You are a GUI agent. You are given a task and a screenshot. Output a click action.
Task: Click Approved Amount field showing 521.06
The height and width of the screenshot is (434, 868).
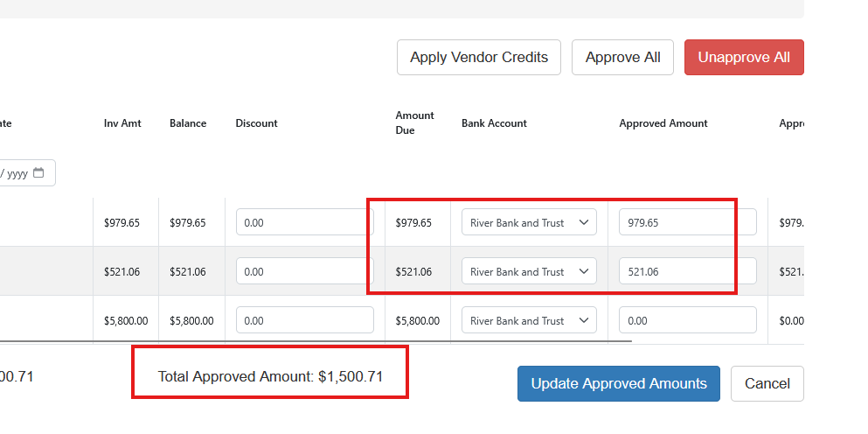click(x=688, y=271)
